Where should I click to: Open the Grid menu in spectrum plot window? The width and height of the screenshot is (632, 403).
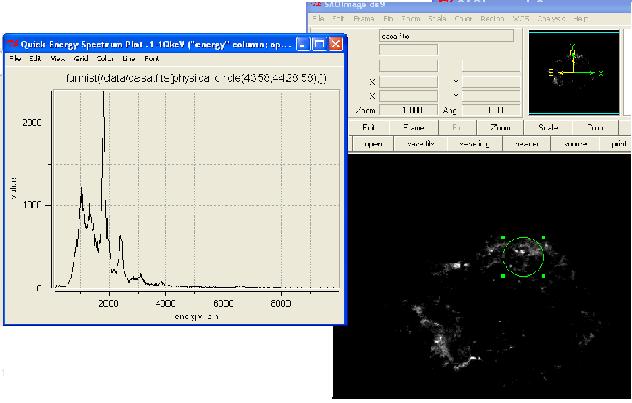(81, 59)
